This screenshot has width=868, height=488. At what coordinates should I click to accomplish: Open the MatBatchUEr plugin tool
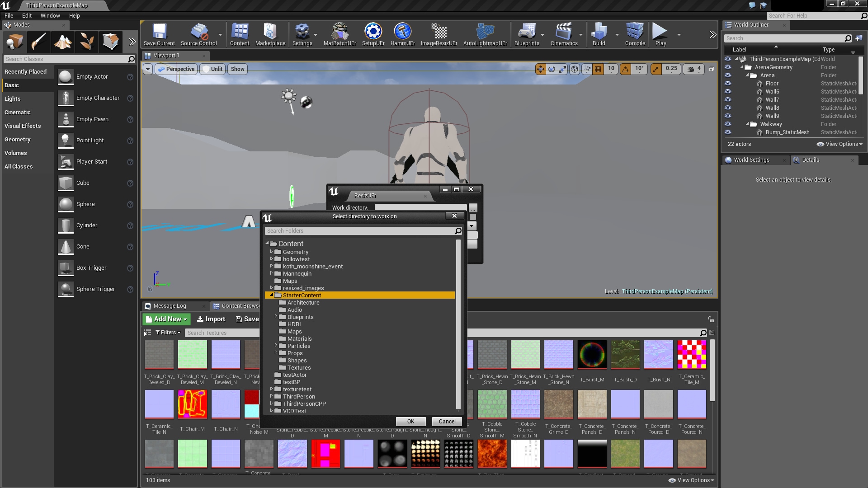pos(340,34)
